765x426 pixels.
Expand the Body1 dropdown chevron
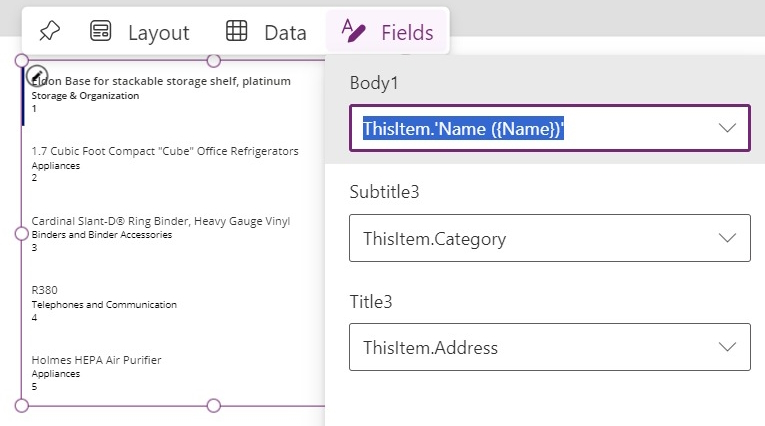coord(727,128)
